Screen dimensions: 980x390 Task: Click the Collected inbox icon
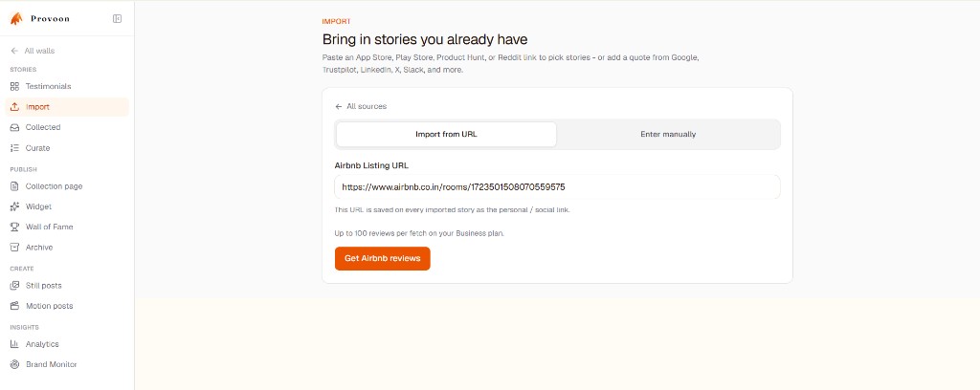pyautogui.click(x=14, y=127)
